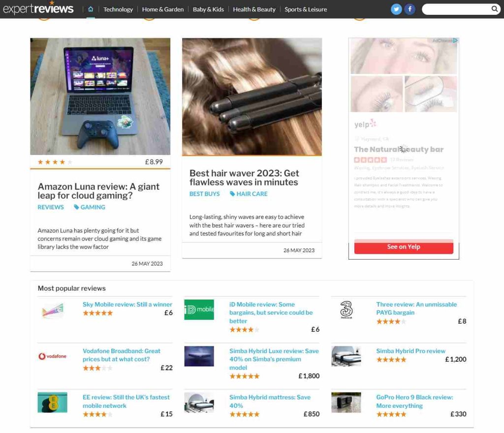Click the Natural Beauty bar ad title
This screenshot has height=433, width=504.
(x=399, y=149)
